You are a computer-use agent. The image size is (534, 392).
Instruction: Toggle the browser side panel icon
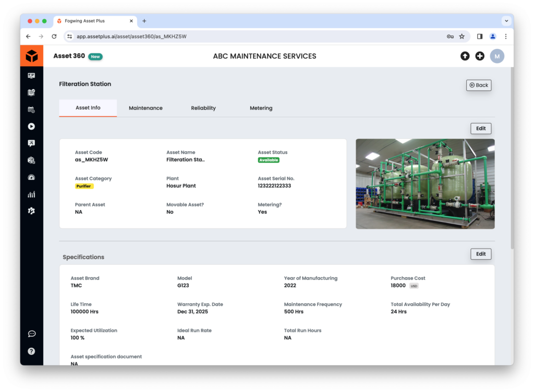480,36
